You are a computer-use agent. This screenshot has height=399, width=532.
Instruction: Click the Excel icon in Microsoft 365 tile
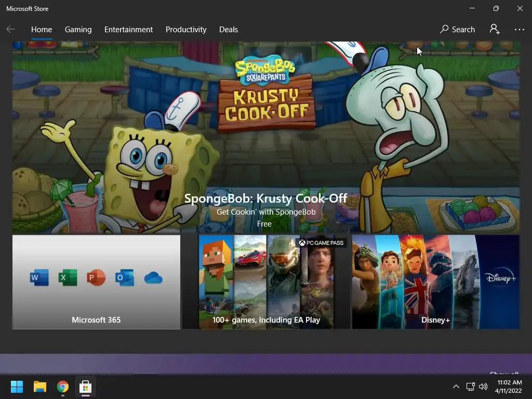coord(68,277)
